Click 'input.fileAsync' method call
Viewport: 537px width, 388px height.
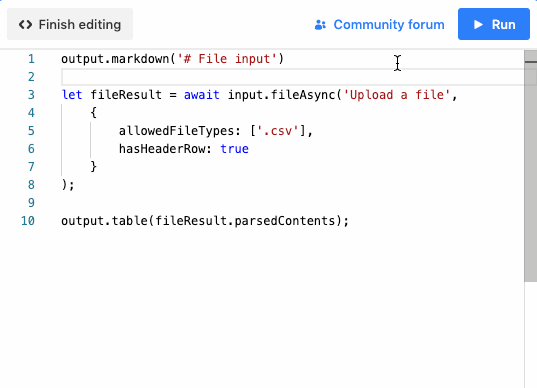(282, 95)
